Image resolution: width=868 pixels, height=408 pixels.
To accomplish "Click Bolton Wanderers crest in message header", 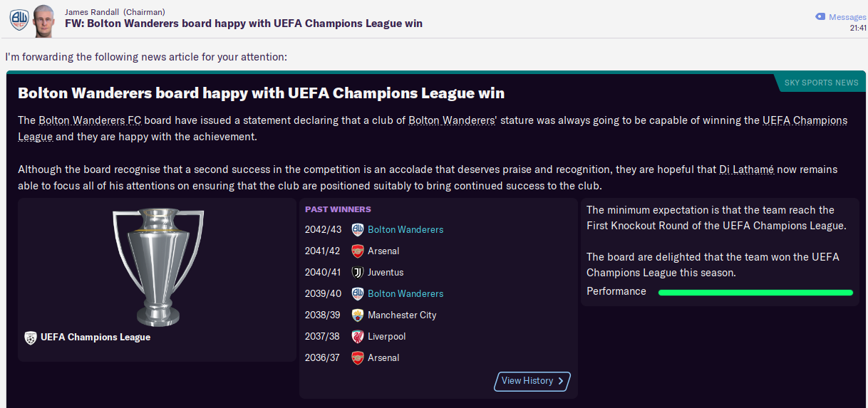I will (x=18, y=20).
